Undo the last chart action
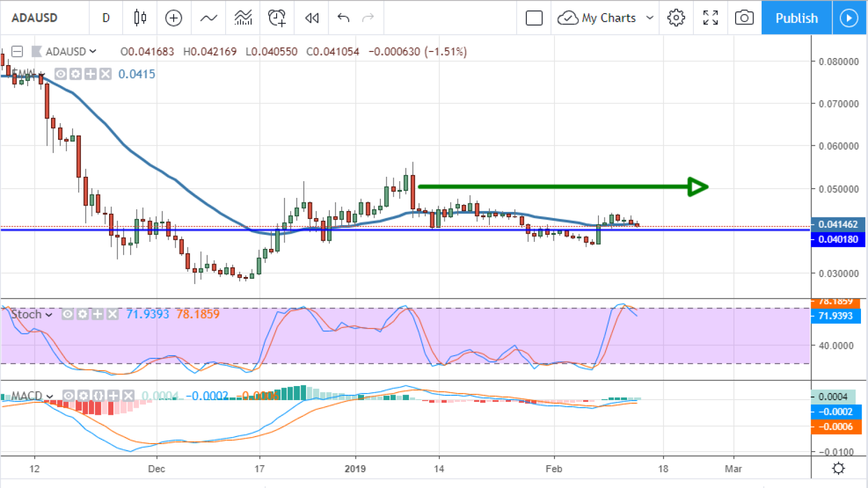 [343, 18]
